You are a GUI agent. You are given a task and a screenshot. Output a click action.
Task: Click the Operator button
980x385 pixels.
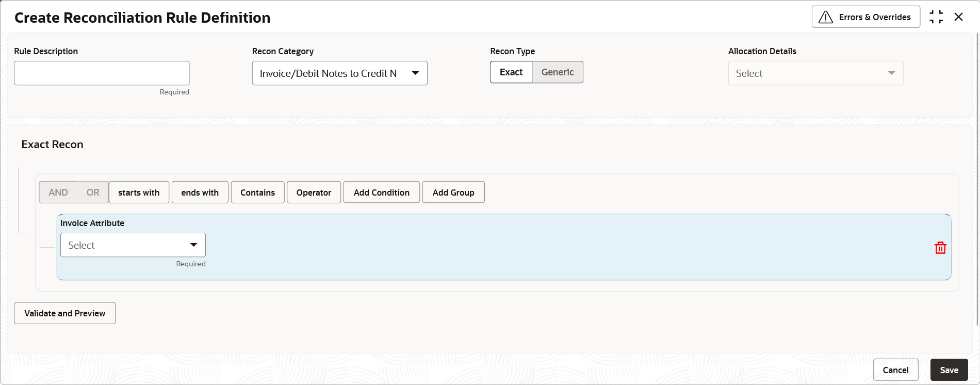point(314,192)
